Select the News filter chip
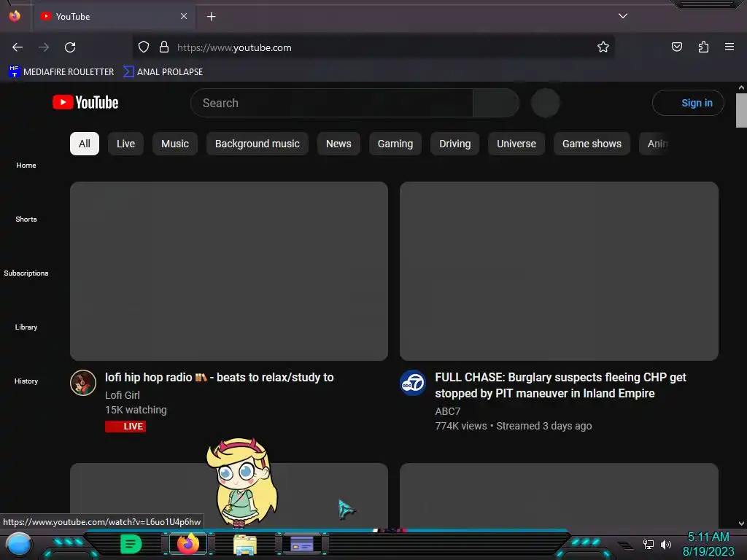747x560 pixels. pos(338,144)
